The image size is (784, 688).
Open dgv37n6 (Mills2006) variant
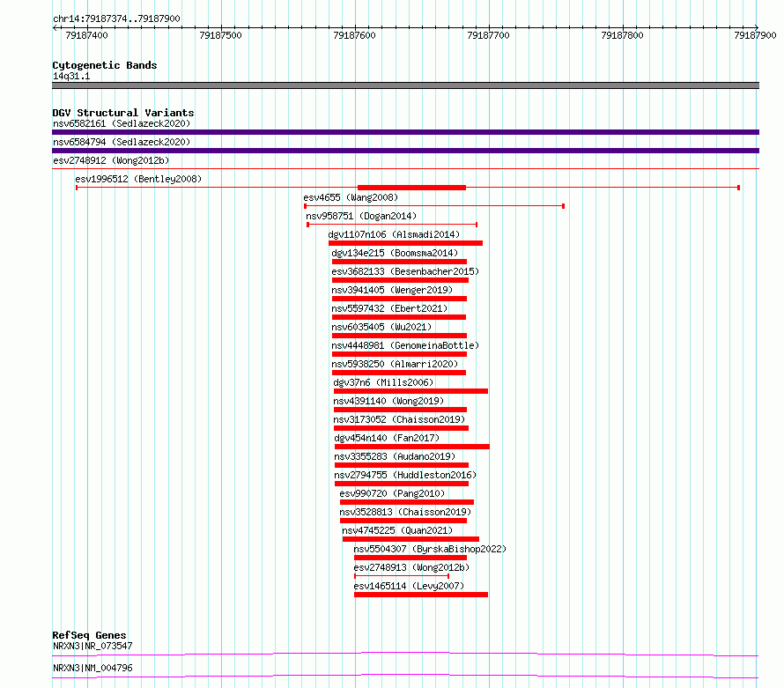pyautogui.click(x=383, y=382)
